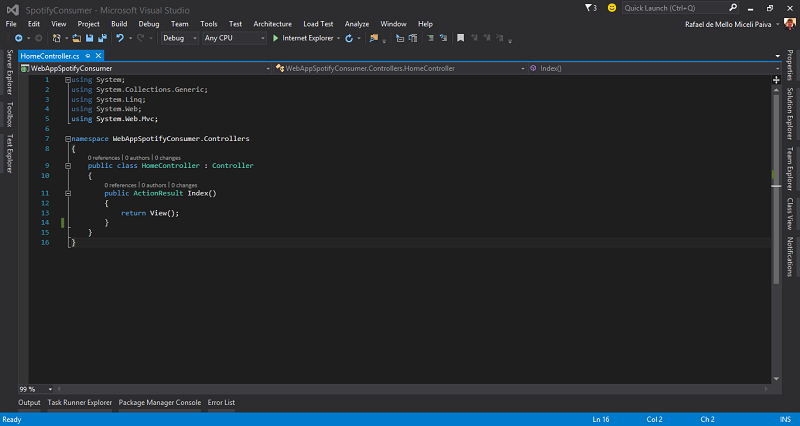
Task: Pin the HomeController.cs tab
Action: click(89, 56)
